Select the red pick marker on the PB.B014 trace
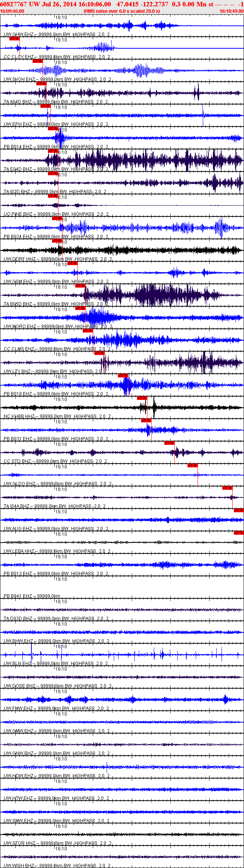244x868 pixels. point(53,128)
